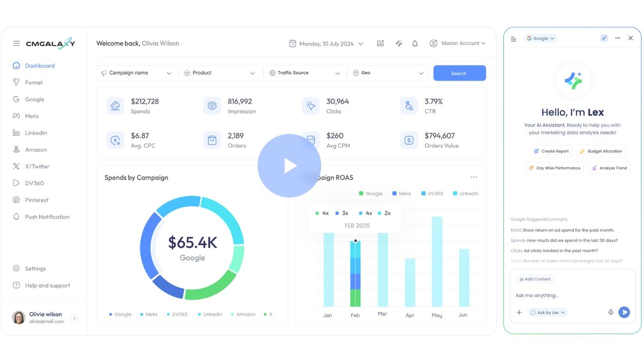Image resolution: width=644 pixels, height=362 pixels.
Task: Expand the Product filter dropdown
Action: (220, 73)
